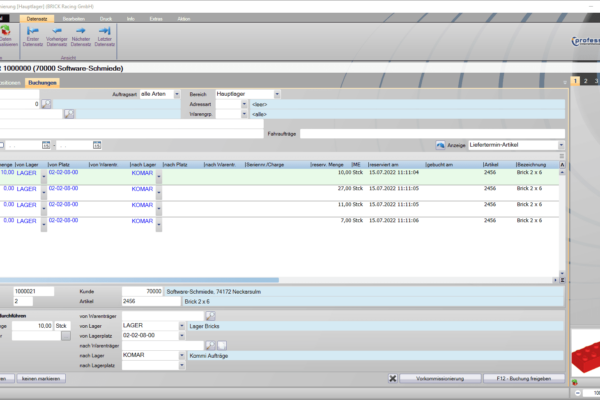Click the Vorkommissionierung button
600x400 pixels.
point(428,379)
